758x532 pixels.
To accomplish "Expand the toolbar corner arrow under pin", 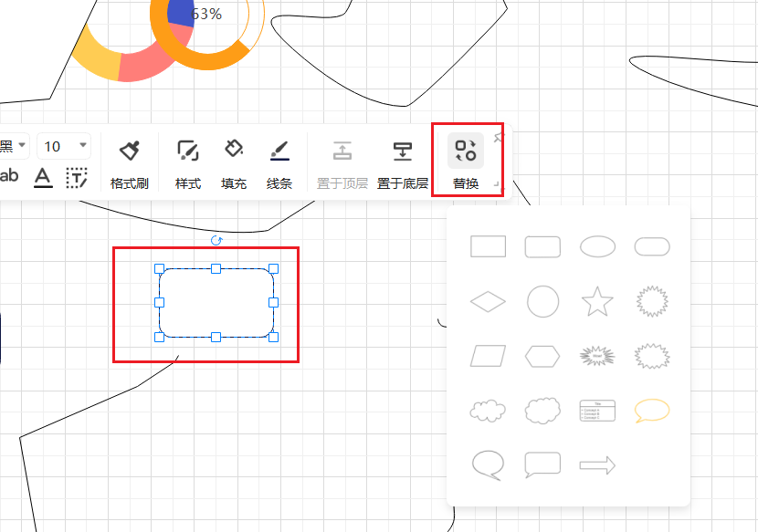I will pyautogui.click(x=498, y=185).
